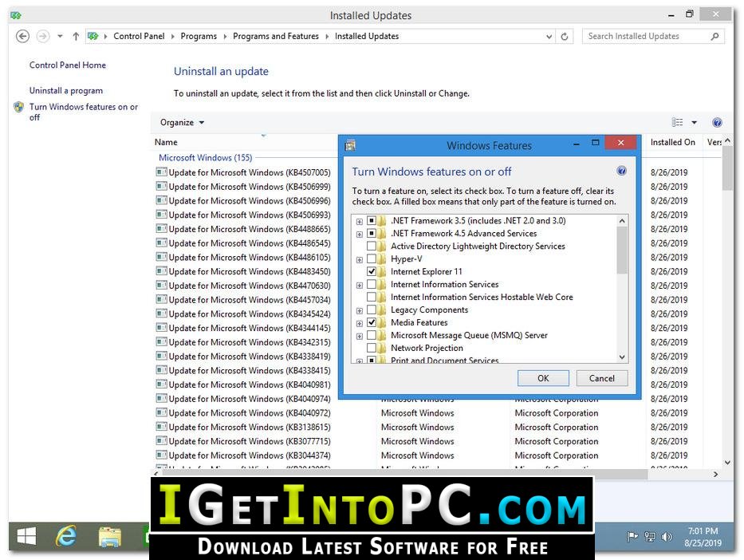Click Control Panel in breadcrumb path
744x560 pixels.
[139, 37]
